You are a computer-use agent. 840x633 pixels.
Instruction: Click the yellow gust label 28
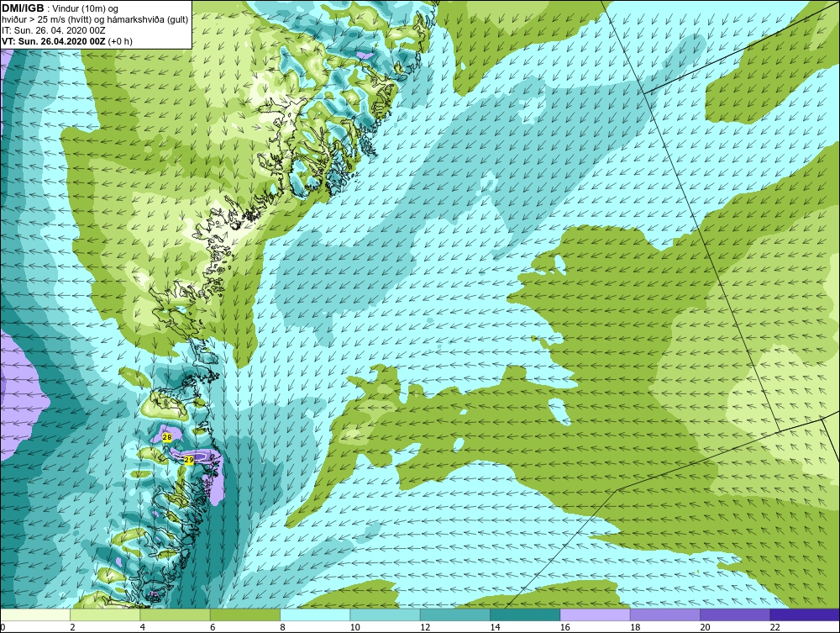coord(166,437)
